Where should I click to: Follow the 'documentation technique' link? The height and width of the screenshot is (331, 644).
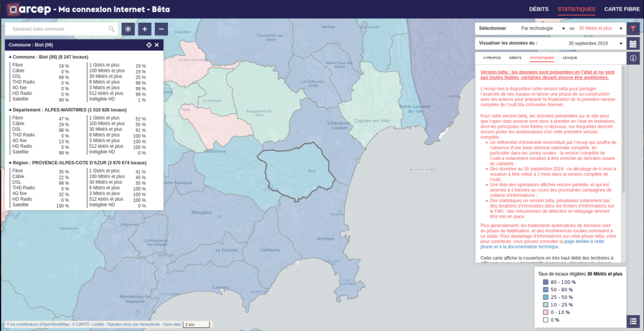point(535,247)
